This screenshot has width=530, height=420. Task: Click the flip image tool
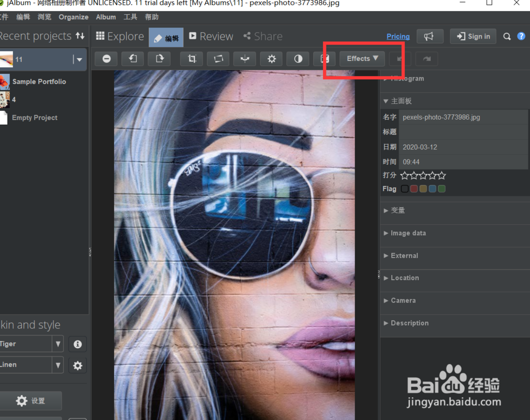point(245,59)
